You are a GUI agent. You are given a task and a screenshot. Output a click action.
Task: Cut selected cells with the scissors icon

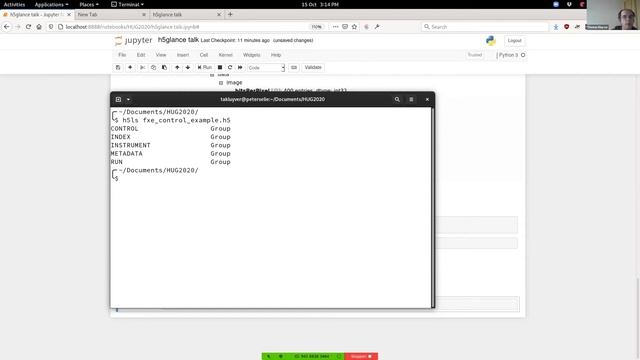142,67
